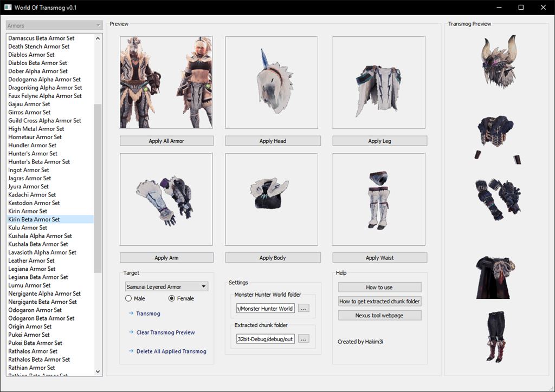Click the waist armor preview image
This screenshot has height=392, width=555.
pyautogui.click(x=379, y=199)
